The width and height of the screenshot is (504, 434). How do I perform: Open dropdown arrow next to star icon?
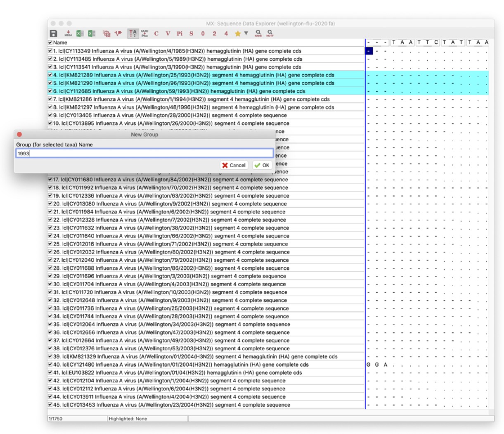[x=246, y=33]
